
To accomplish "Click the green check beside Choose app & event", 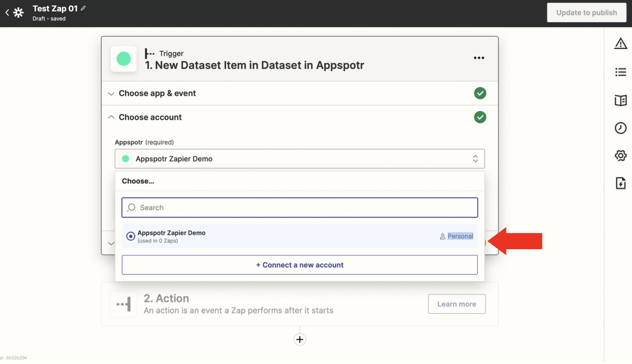I will tap(480, 93).
